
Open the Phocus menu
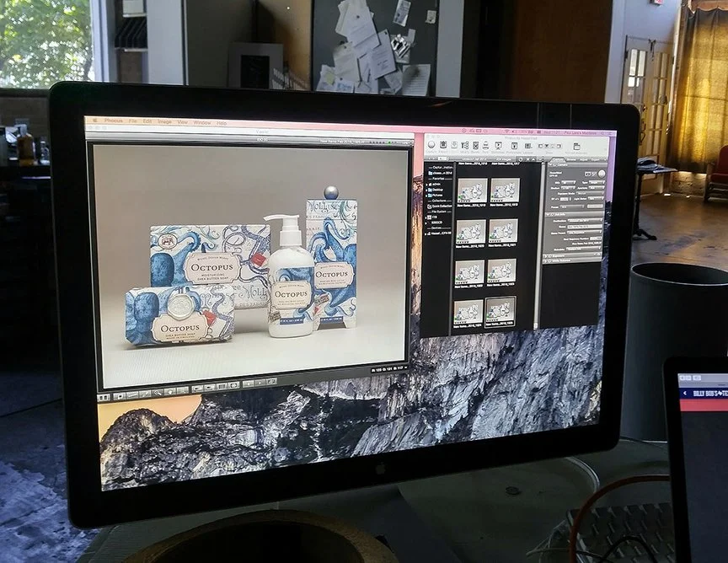[x=113, y=121]
